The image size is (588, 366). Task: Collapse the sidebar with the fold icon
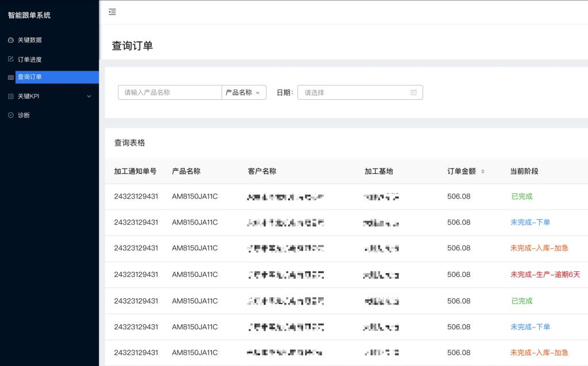coord(112,11)
